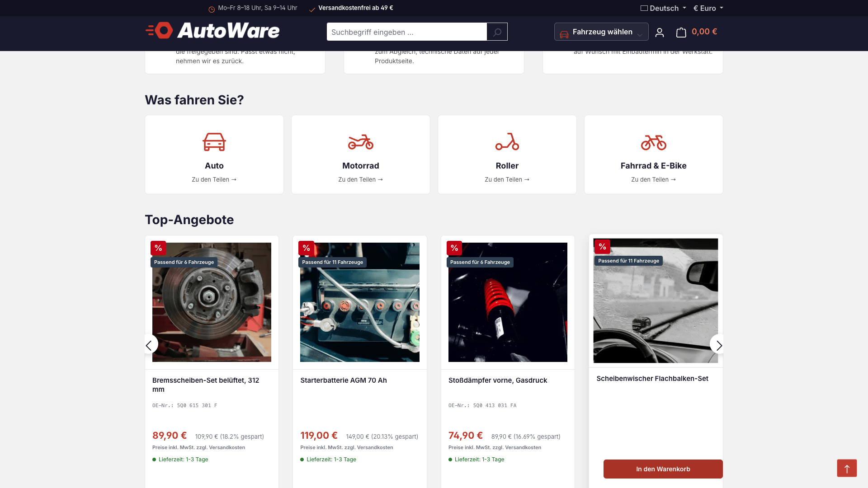The height and width of the screenshot is (488, 868).
Task: Select the Motorrad motorcycle icon
Action: click(x=361, y=142)
